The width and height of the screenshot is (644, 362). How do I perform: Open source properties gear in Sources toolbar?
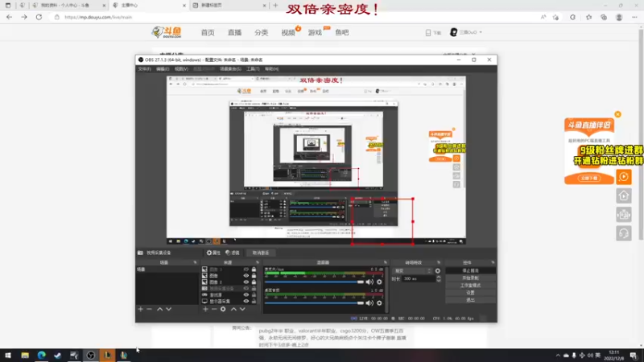[223, 309]
